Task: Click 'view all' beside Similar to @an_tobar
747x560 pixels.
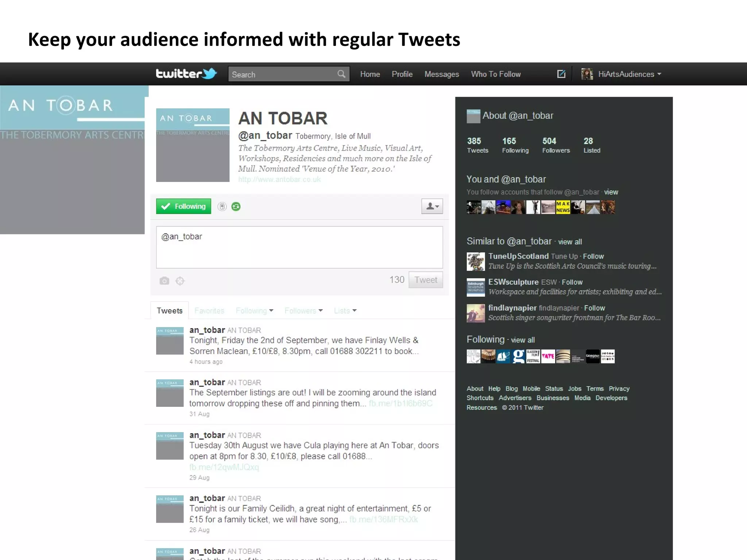Action: pos(570,242)
